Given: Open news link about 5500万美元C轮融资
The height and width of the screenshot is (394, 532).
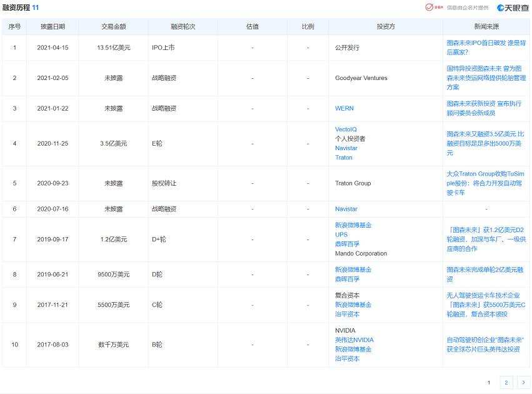Looking at the screenshot, I should (x=486, y=305).
